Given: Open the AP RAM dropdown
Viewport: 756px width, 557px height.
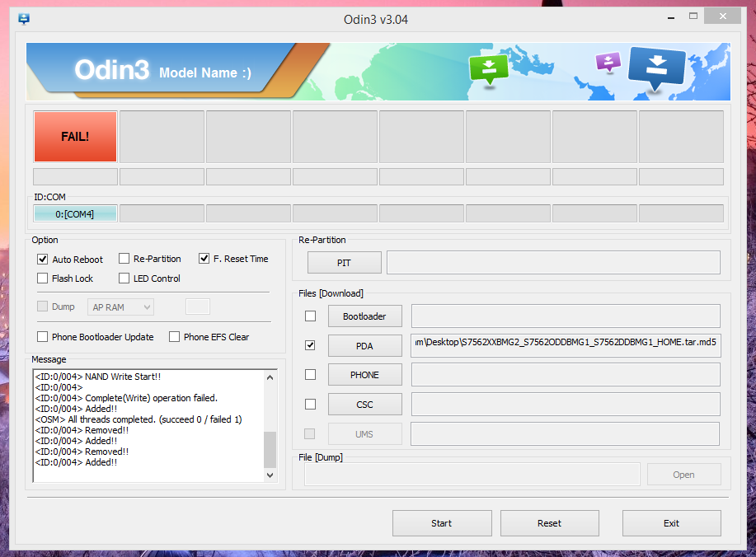Looking at the screenshot, I should [120, 307].
